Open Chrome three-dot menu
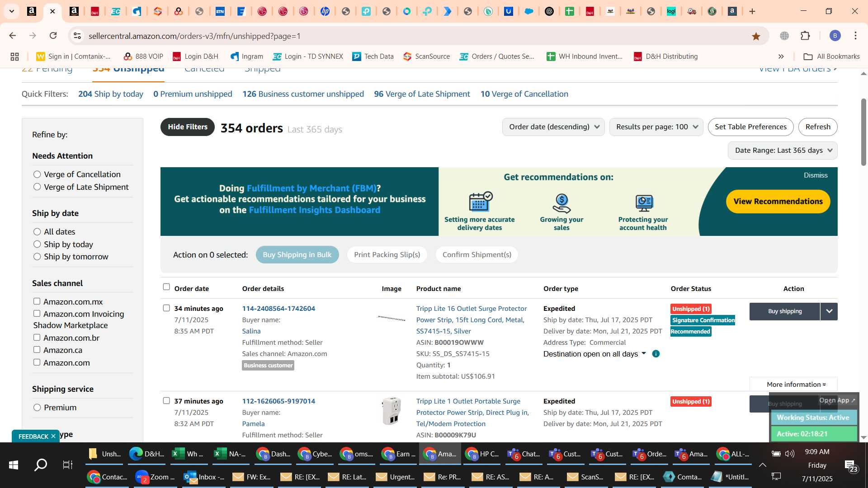The width and height of the screenshot is (868, 488). tap(855, 36)
